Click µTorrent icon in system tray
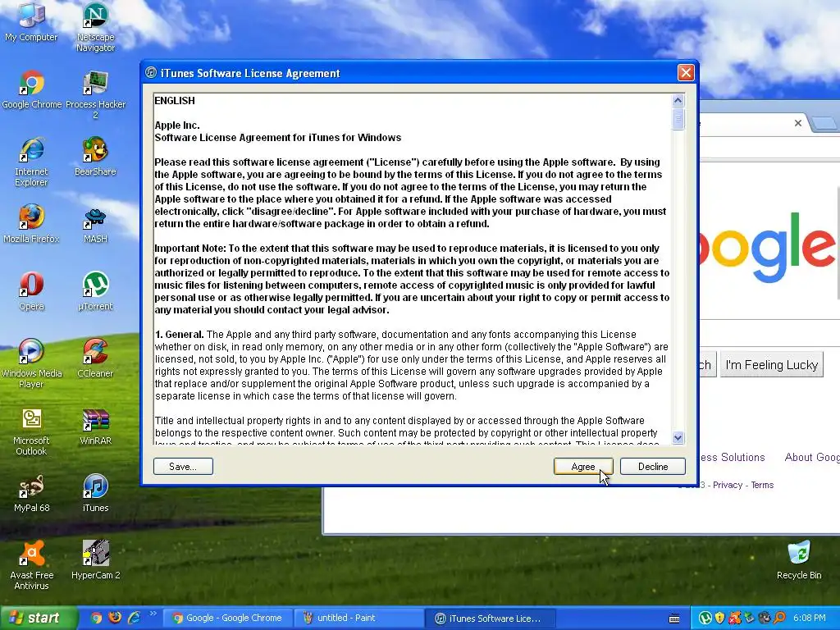840x630 pixels. coord(705,618)
